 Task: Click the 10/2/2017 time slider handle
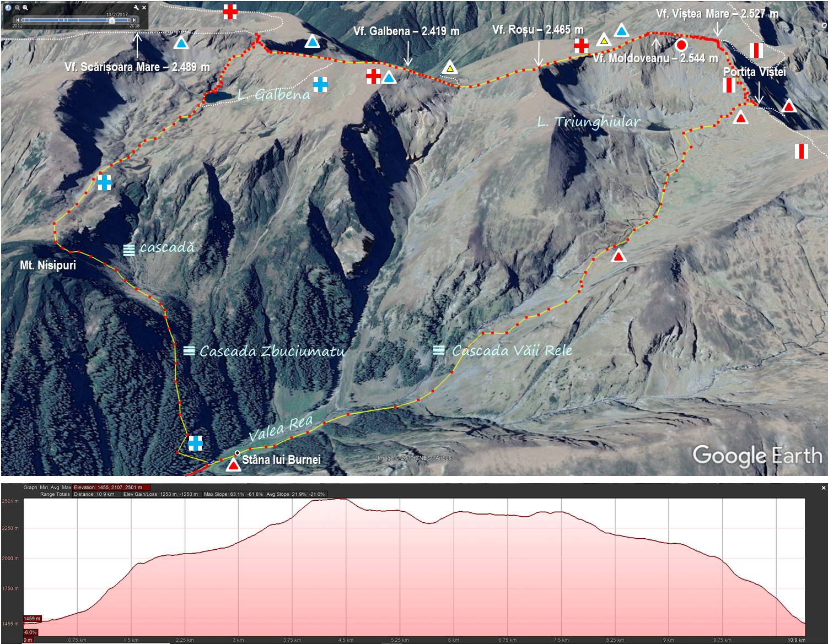pos(112,20)
